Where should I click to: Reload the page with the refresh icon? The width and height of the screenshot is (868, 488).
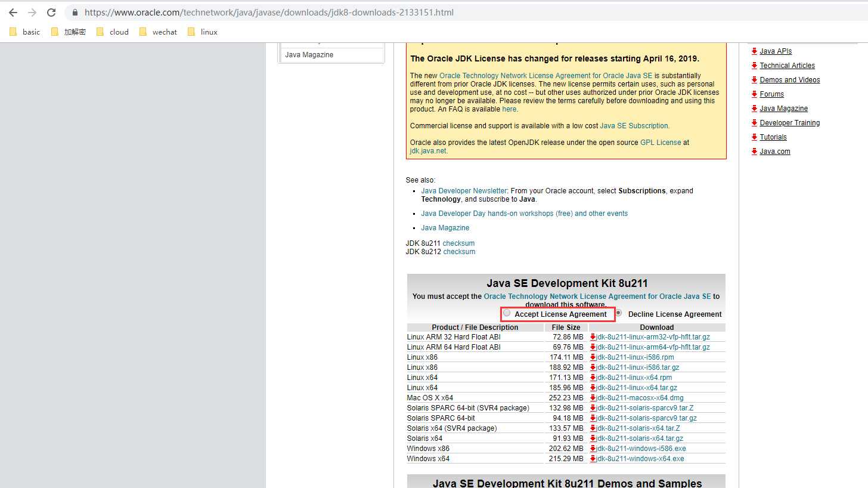(x=51, y=12)
